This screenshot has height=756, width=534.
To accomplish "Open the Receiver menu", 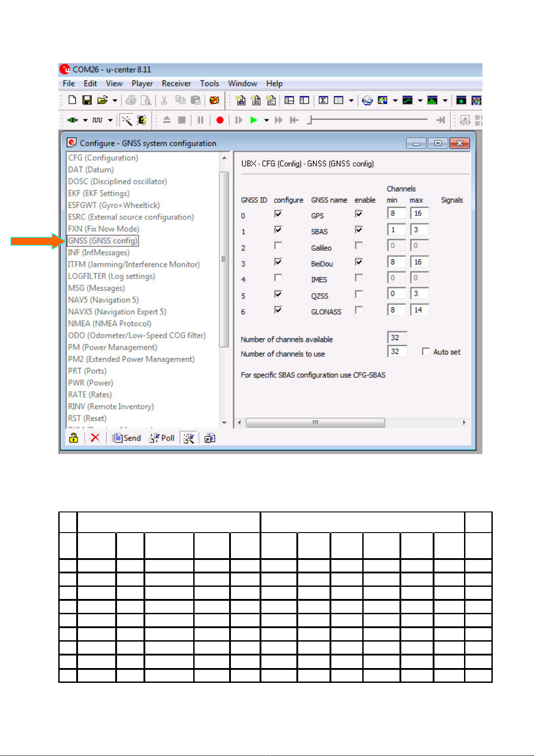I will tap(176, 83).
